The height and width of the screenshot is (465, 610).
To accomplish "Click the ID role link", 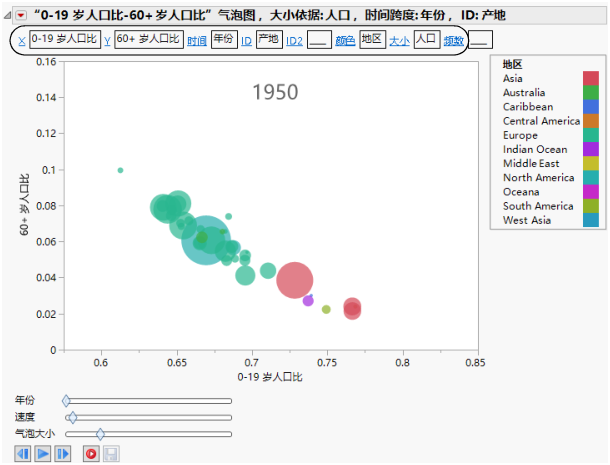I will [246, 41].
